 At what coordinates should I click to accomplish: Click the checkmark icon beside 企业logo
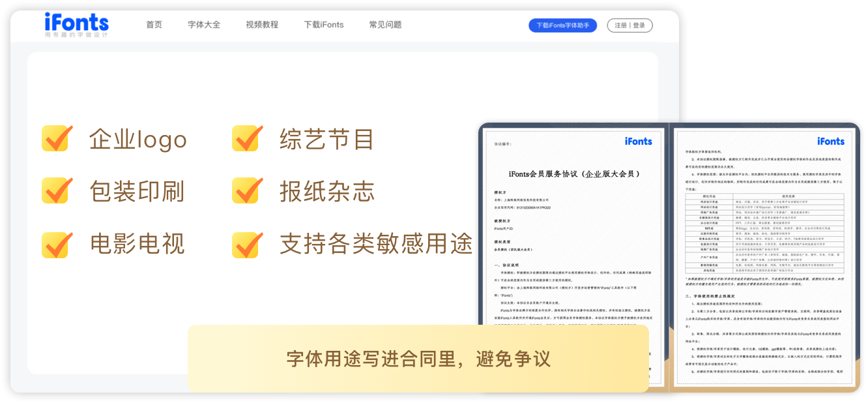(x=57, y=138)
